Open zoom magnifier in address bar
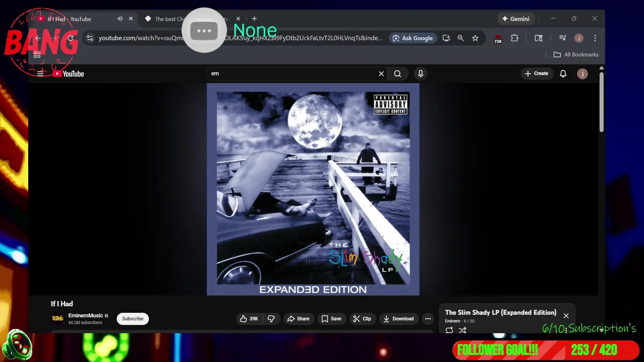The width and height of the screenshot is (644, 362). [x=460, y=38]
